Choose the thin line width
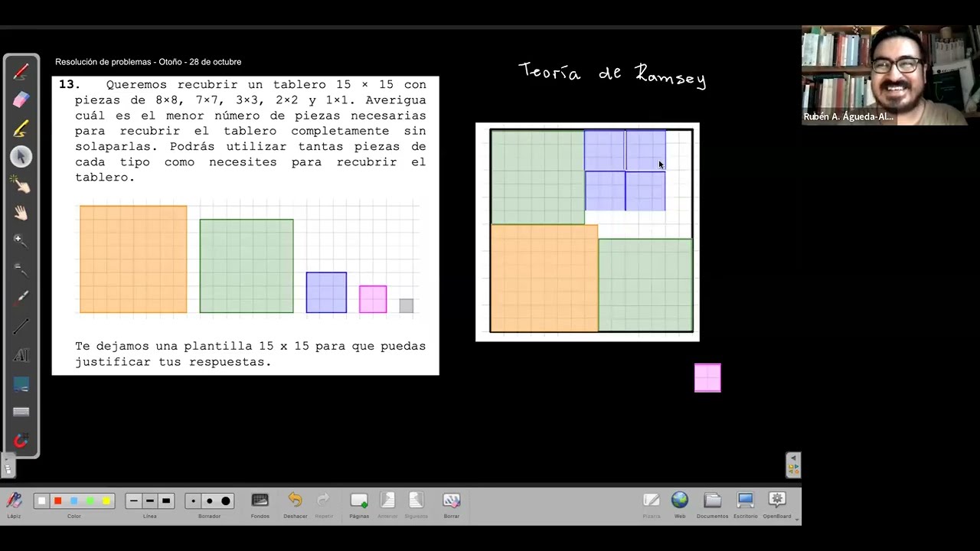The image size is (980, 551). point(133,501)
